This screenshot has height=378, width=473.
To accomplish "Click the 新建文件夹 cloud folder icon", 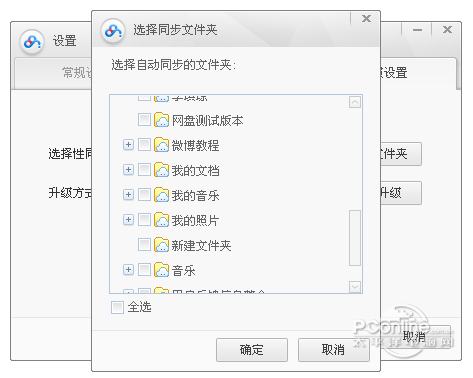I will pyautogui.click(x=162, y=245).
